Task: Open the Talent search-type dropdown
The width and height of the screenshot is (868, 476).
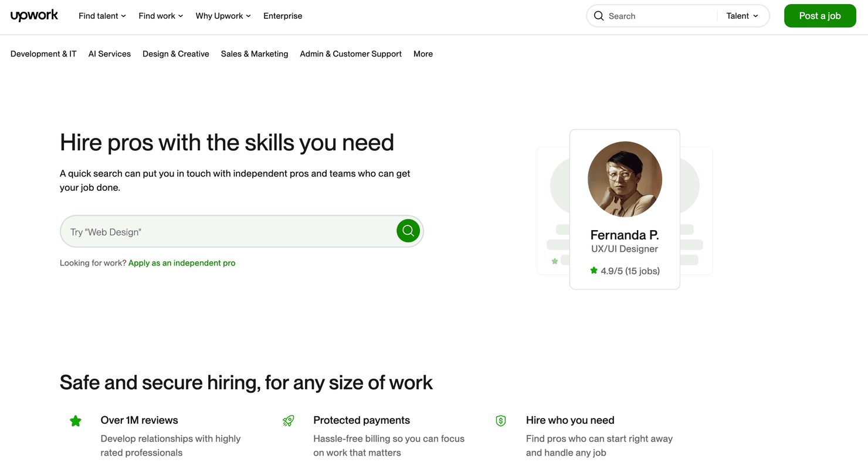Action: [742, 16]
